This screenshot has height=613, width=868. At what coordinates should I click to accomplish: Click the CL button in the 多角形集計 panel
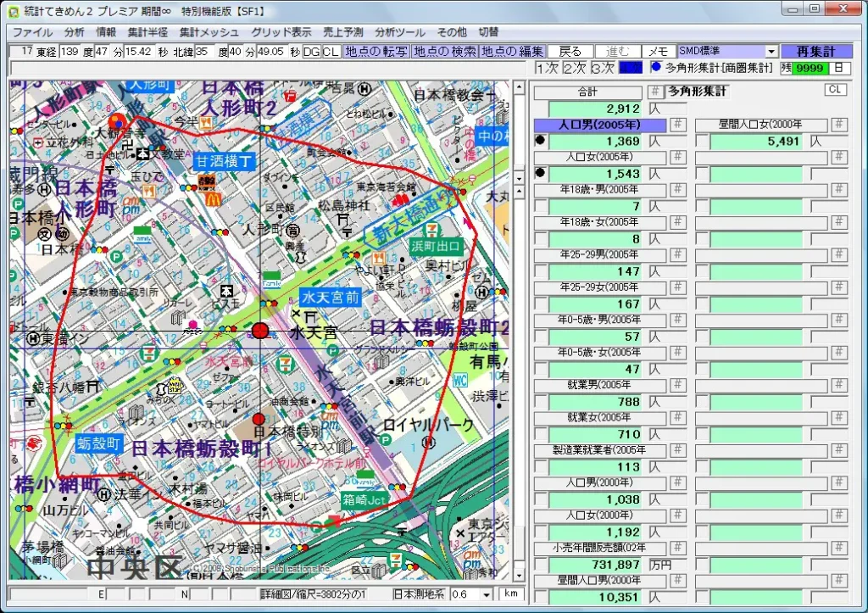[x=836, y=91]
